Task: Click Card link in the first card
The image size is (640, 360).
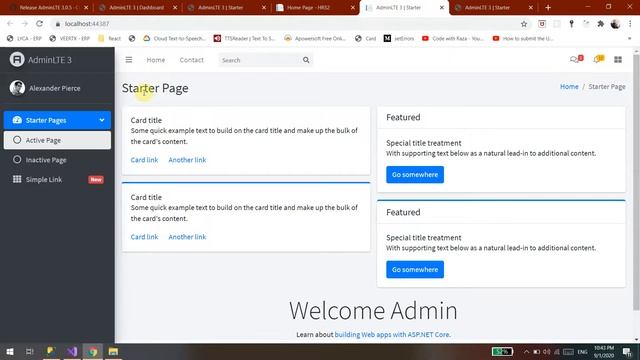Action: click(144, 160)
